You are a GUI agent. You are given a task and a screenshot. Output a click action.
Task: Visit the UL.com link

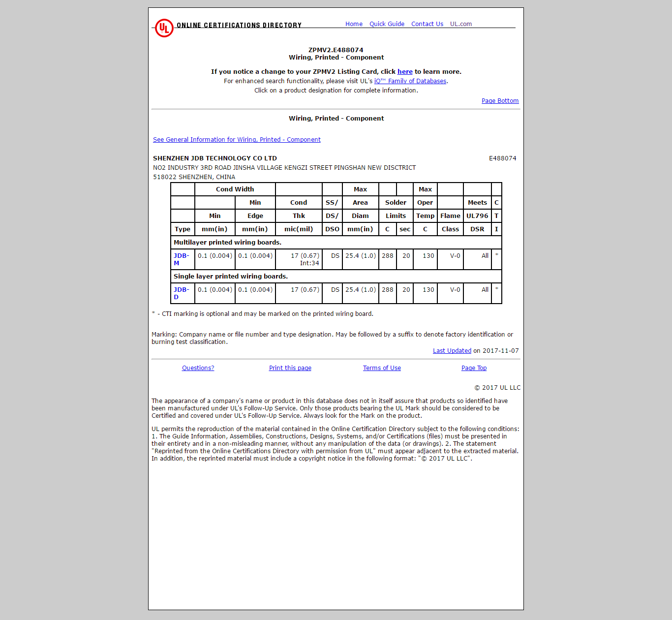point(460,24)
